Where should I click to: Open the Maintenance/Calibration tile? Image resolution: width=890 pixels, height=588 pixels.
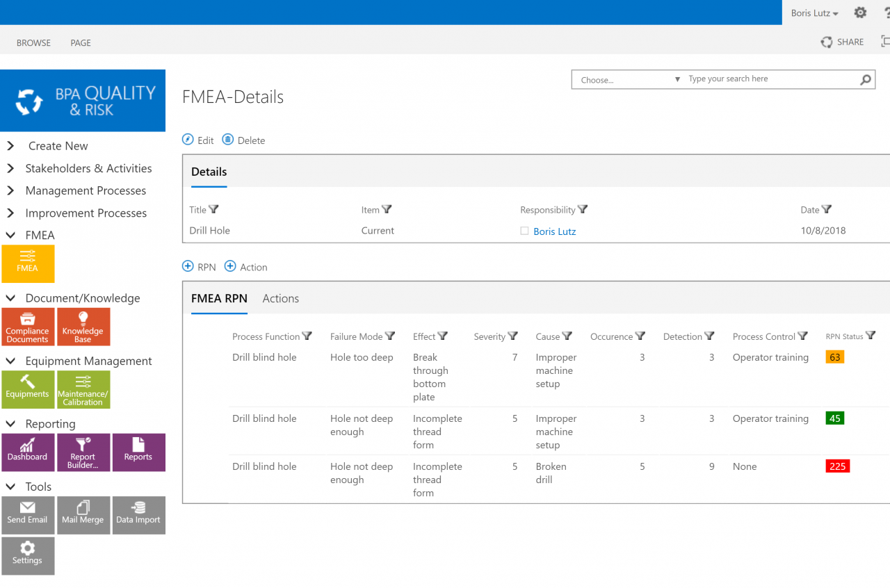[x=83, y=389]
